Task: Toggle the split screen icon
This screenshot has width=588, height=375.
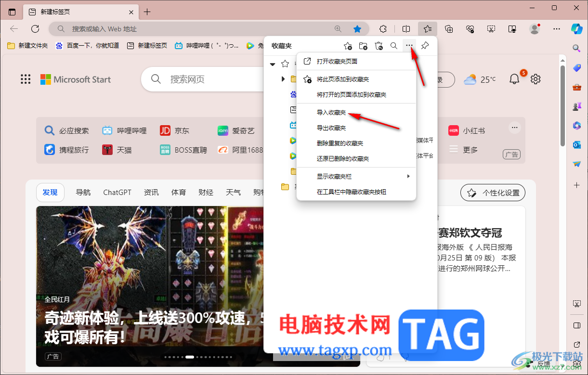Action: tap(406, 29)
